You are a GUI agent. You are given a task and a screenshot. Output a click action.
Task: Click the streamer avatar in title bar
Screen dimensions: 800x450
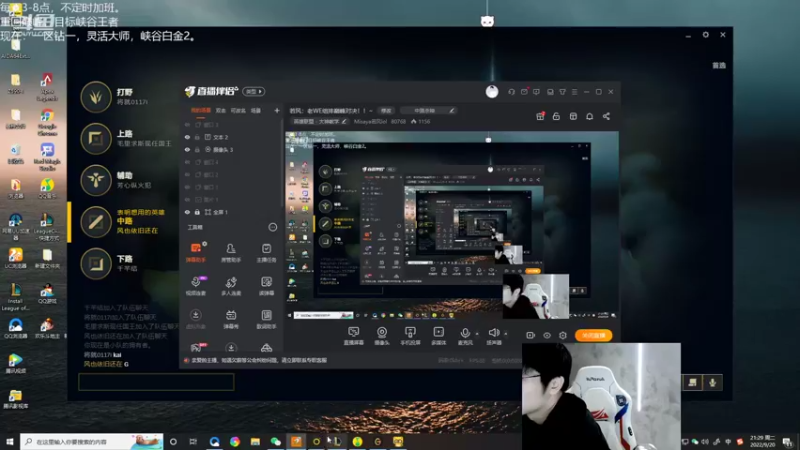point(492,92)
